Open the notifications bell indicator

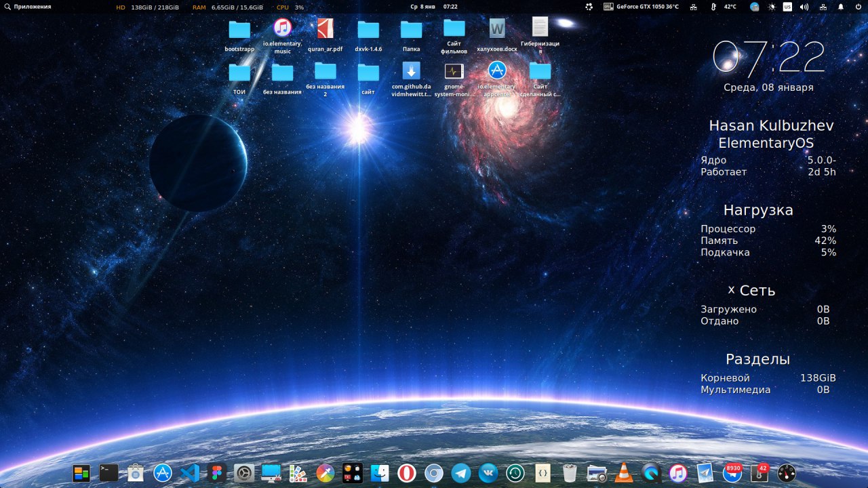pyautogui.click(x=841, y=6)
